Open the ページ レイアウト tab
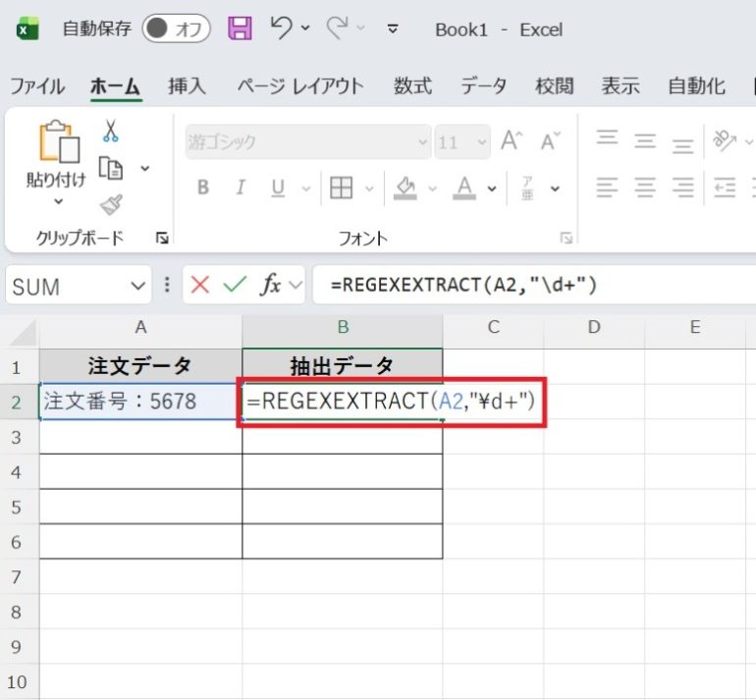The height and width of the screenshot is (700, 756). tap(300, 86)
